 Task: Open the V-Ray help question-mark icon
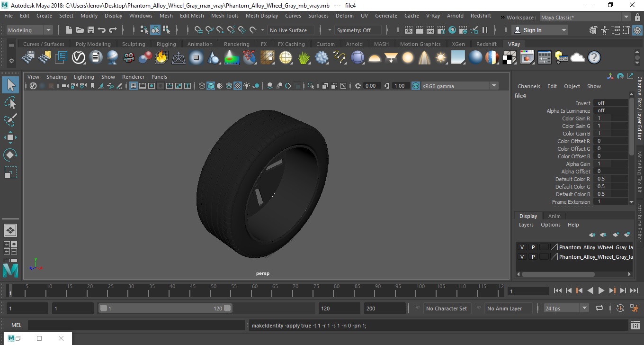(x=594, y=58)
